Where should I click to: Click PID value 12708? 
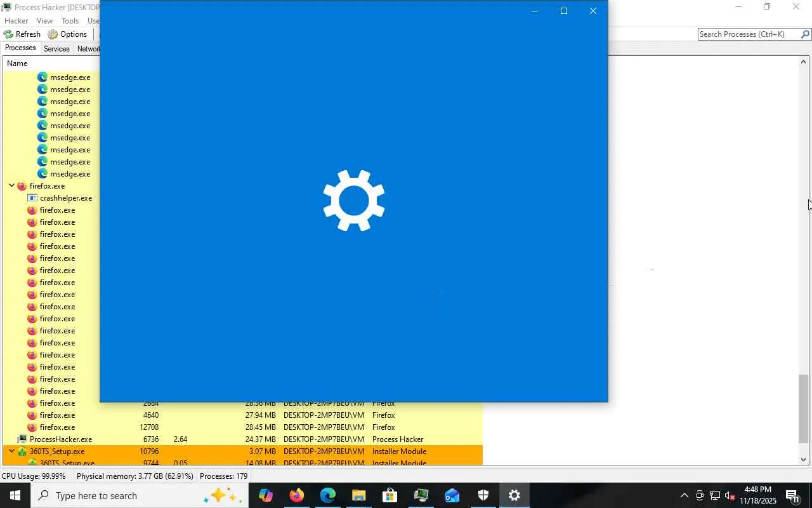(x=148, y=427)
